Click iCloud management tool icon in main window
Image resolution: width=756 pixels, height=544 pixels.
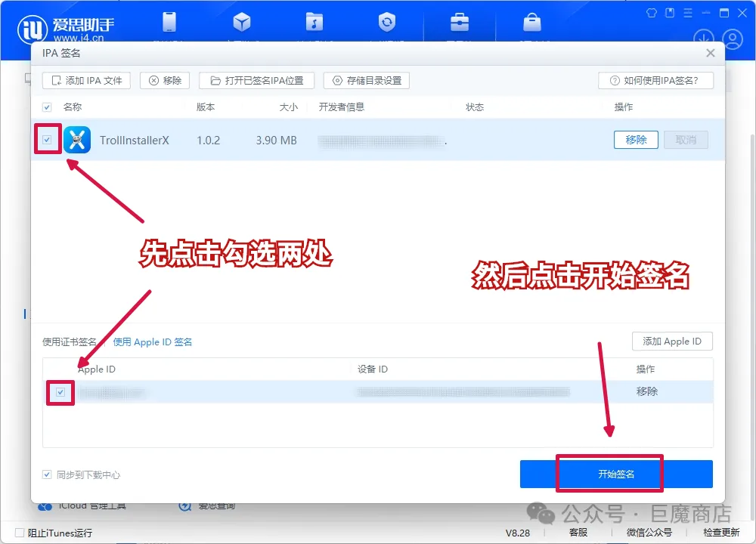pos(45,506)
